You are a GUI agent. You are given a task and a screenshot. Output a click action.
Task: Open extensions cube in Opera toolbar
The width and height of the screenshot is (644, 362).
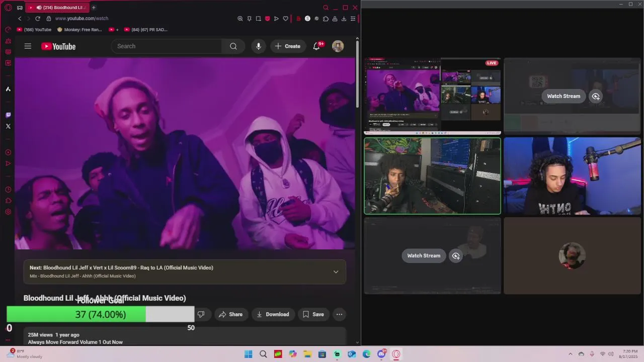coord(326,19)
